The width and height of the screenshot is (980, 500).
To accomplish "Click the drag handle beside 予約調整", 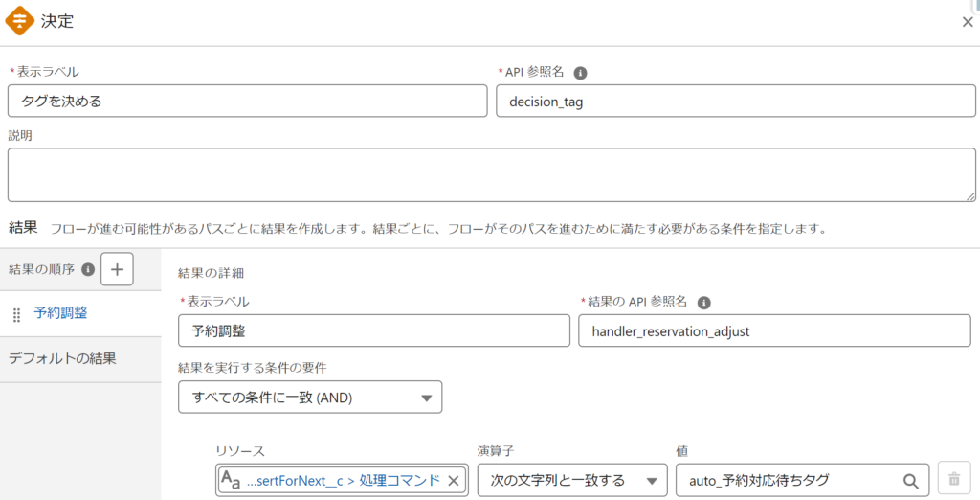I will [x=16, y=314].
